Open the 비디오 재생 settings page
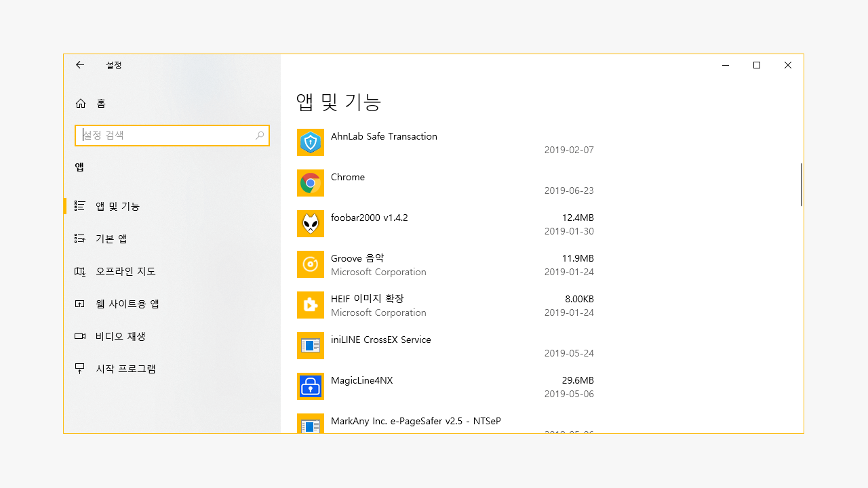 (x=172, y=336)
